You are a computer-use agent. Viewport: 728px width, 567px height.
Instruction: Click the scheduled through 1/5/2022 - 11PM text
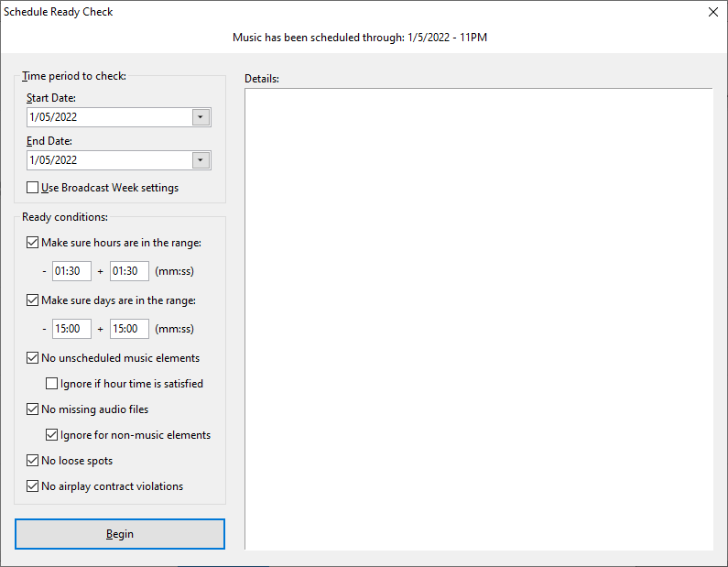360,38
